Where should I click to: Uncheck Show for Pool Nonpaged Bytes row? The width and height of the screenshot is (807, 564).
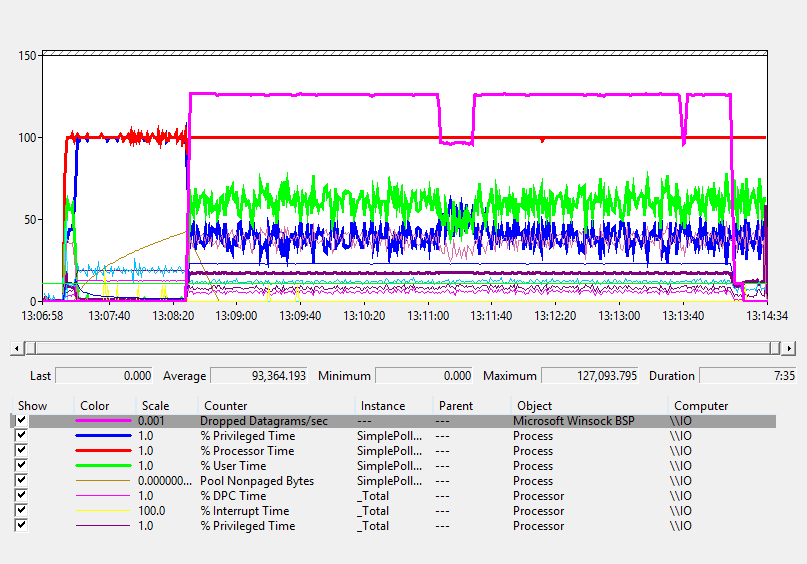tap(21, 480)
